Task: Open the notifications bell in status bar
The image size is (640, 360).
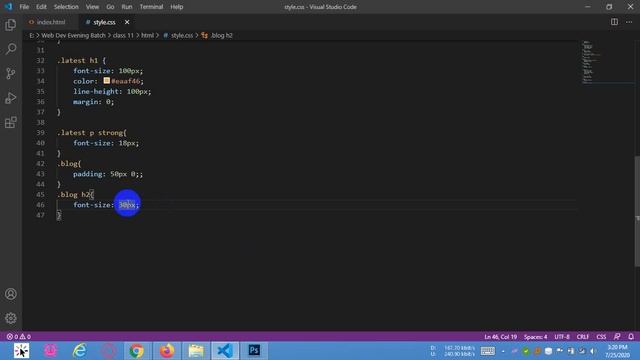Action: (631, 337)
